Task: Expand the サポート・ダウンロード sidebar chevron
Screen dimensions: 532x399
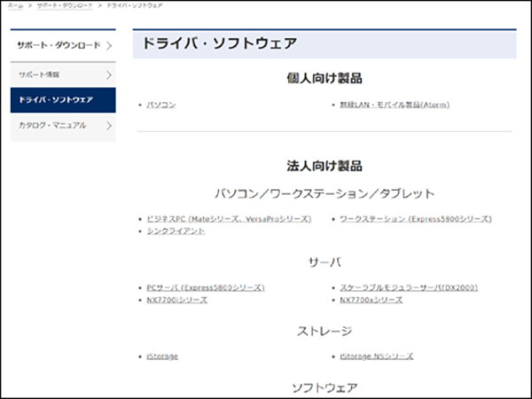Action: (x=108, y=44)
